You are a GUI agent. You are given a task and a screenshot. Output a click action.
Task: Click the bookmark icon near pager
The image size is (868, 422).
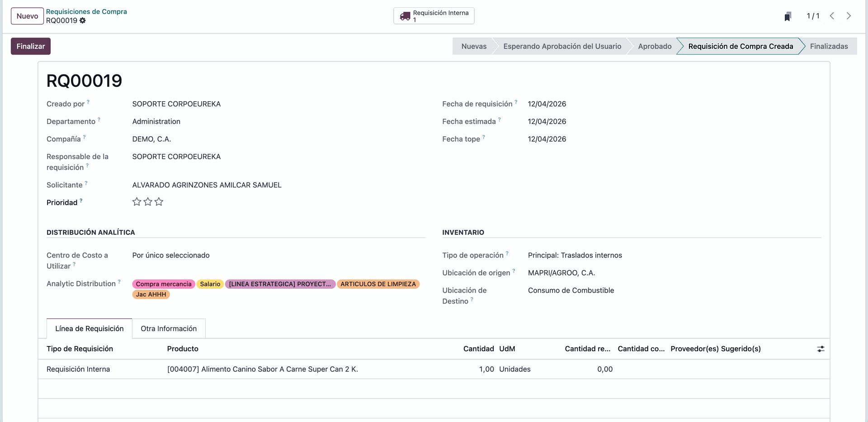pos(788,16)
